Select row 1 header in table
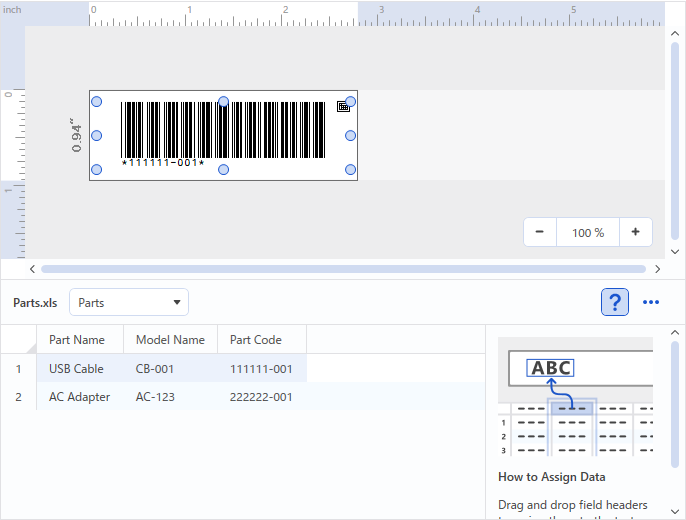The height and width of the screenshot is (520, 686). pos(18,369)
